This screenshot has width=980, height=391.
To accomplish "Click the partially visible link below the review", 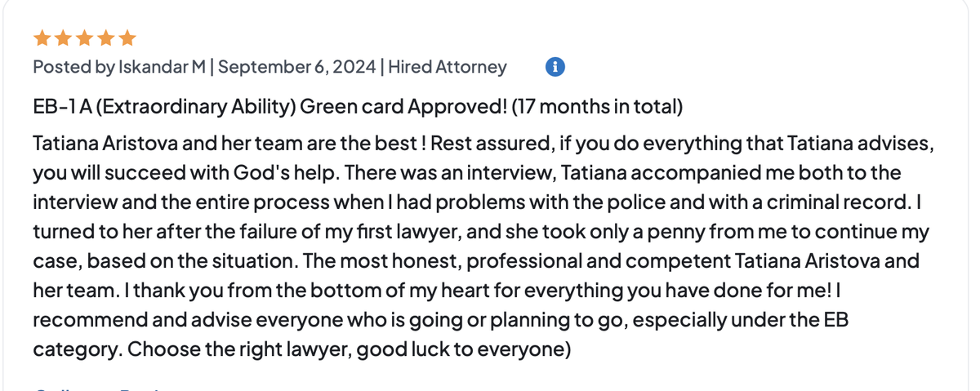I will (x=98, y=389).
